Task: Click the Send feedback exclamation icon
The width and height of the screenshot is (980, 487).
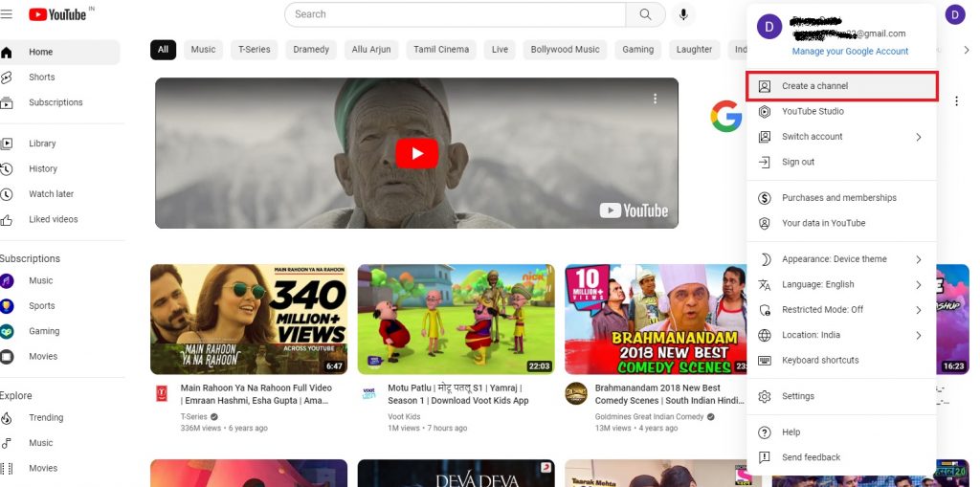Action: 765,457
